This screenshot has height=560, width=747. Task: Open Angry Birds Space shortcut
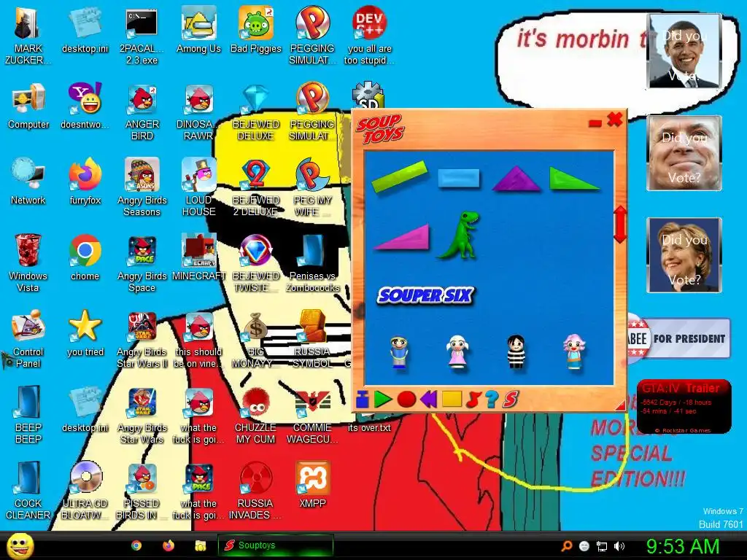pyautogui.click(x=142, y=262)
